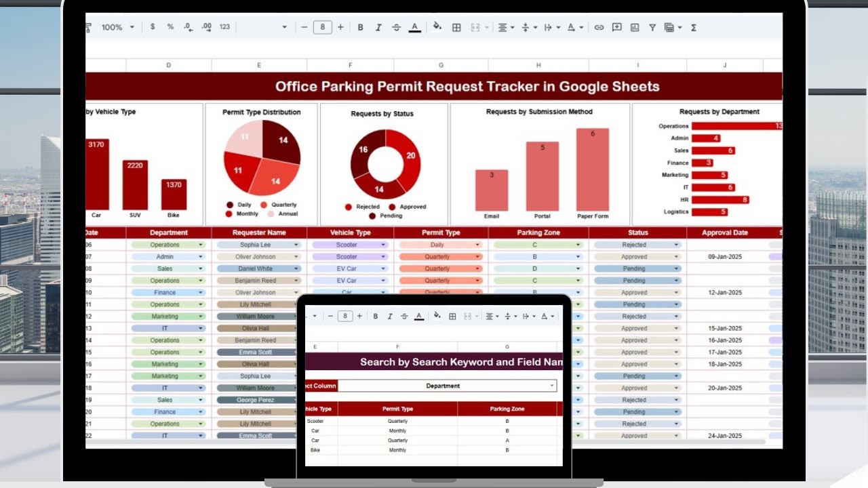Click borders icon in small Search window
868x488 pixels.
pyautogui.click(x=452, y=316)
